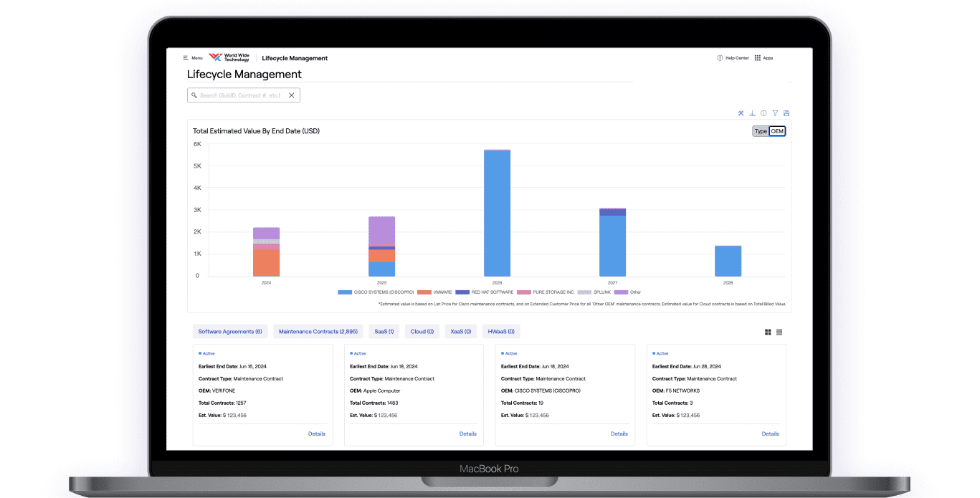Open Details for the VERIFONE contract card
980x498 pixels.
pyautogui.click(x=317, y=434)
